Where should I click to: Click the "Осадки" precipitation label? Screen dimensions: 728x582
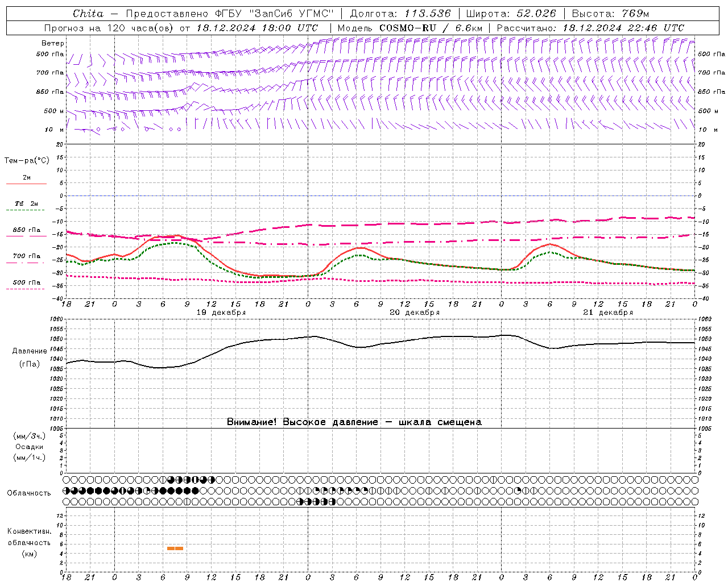(30, 447)
